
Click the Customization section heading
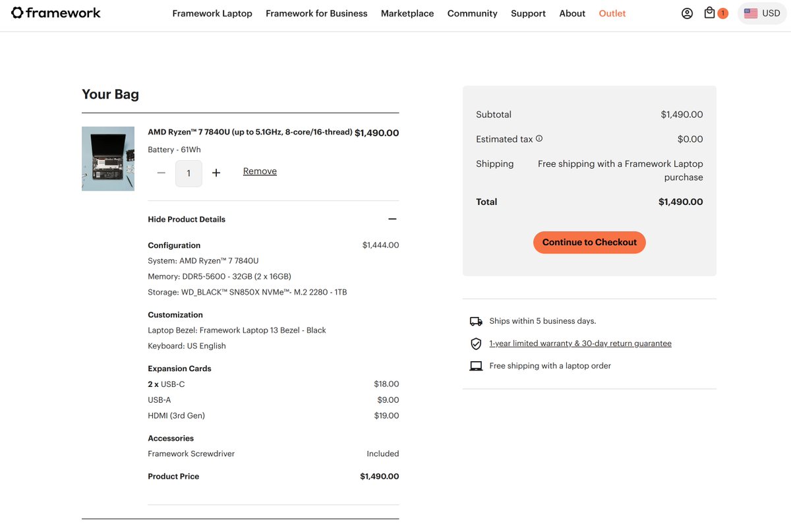[175, 315]
